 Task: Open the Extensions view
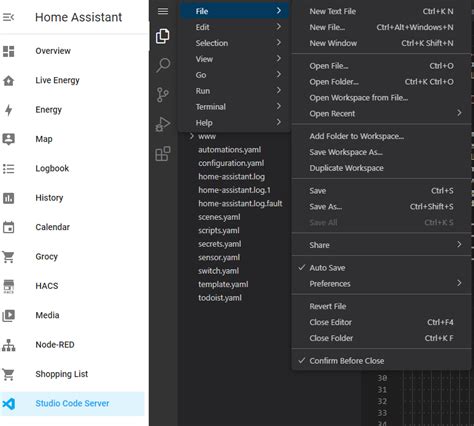point(163,154)
